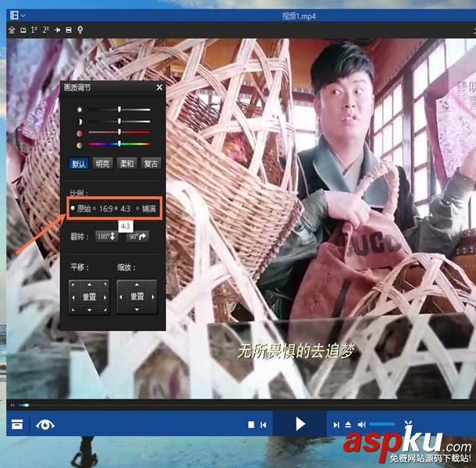Flip video 180° vertically
The image size is (476, 468).
(107, 236)
